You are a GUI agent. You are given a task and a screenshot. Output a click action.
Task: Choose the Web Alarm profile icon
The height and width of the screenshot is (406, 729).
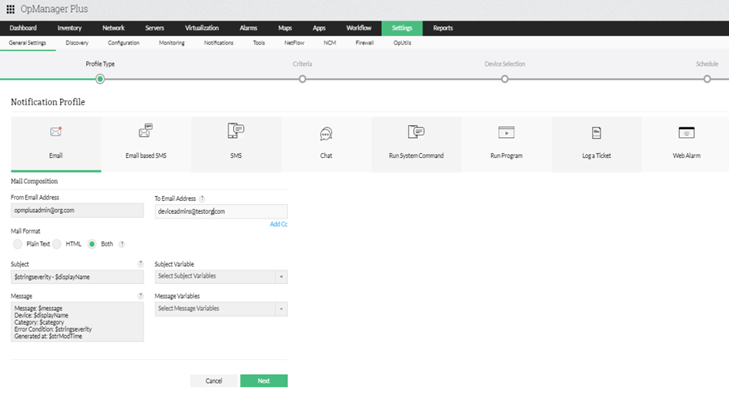tap(687, 133)
